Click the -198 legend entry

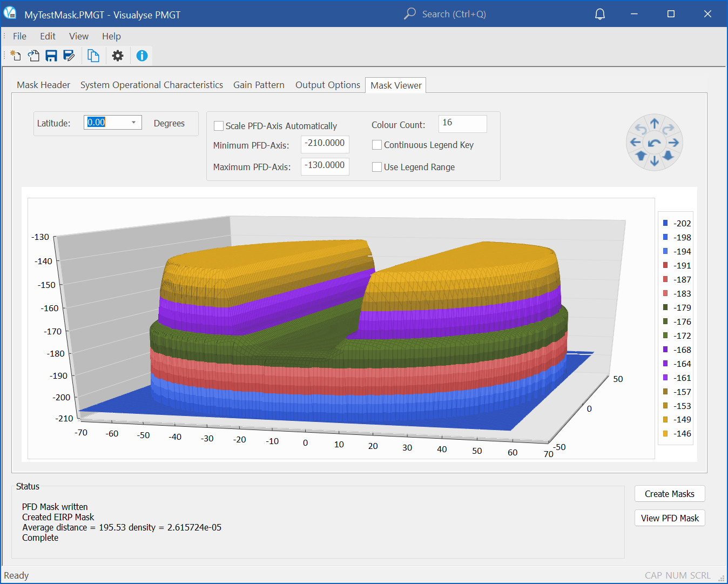[x=677, y=237]
